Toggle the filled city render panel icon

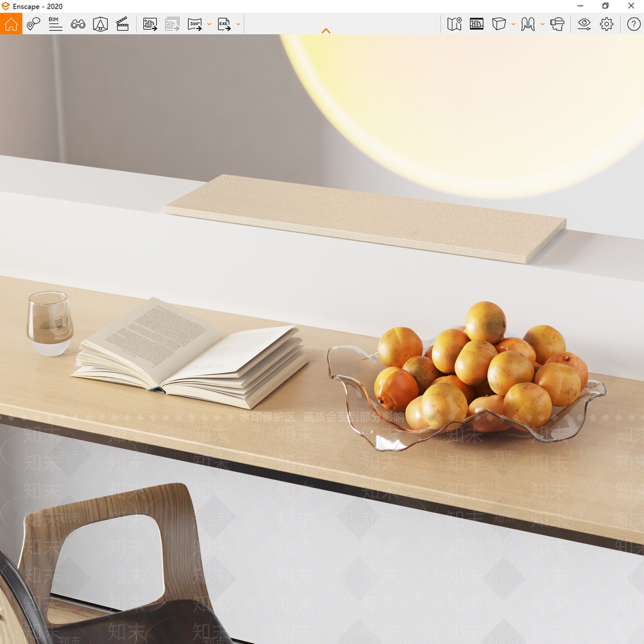coord(477,24)
